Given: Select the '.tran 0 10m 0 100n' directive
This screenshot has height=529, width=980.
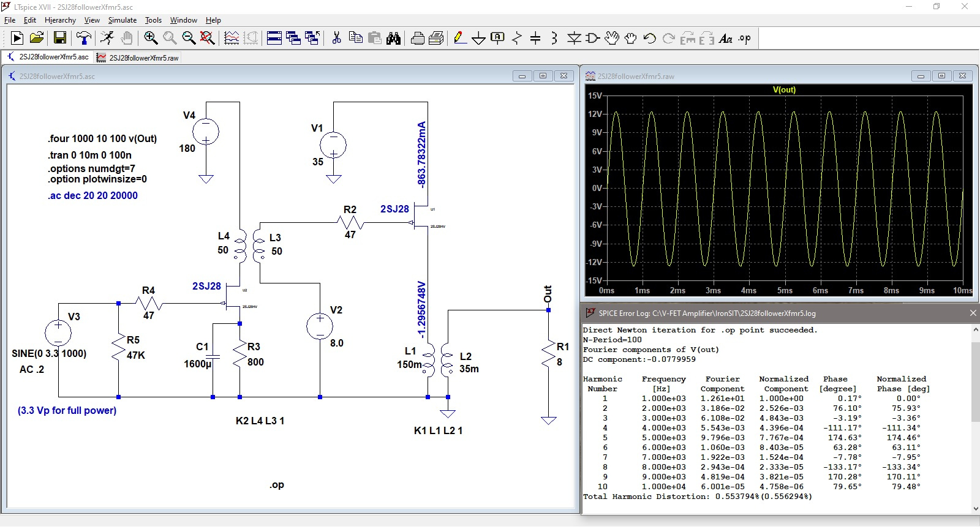Looking at the screenshot, I should (89, 156).
